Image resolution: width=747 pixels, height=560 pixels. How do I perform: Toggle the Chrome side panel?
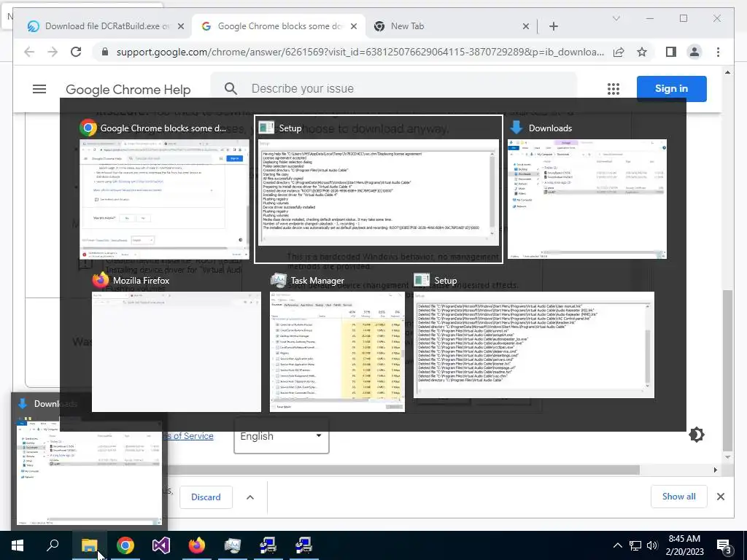coord(671,52)
